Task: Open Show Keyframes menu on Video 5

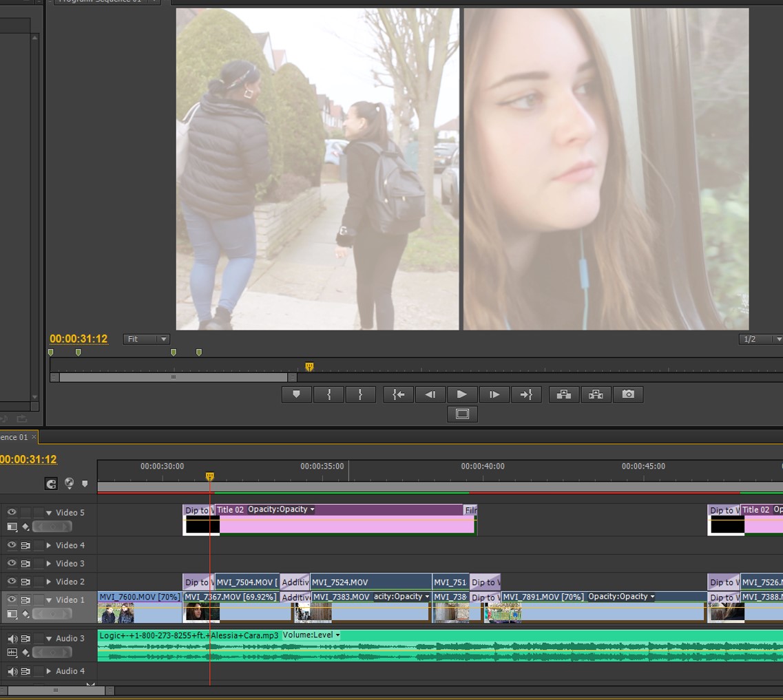Action: click(x=26, y=527)
